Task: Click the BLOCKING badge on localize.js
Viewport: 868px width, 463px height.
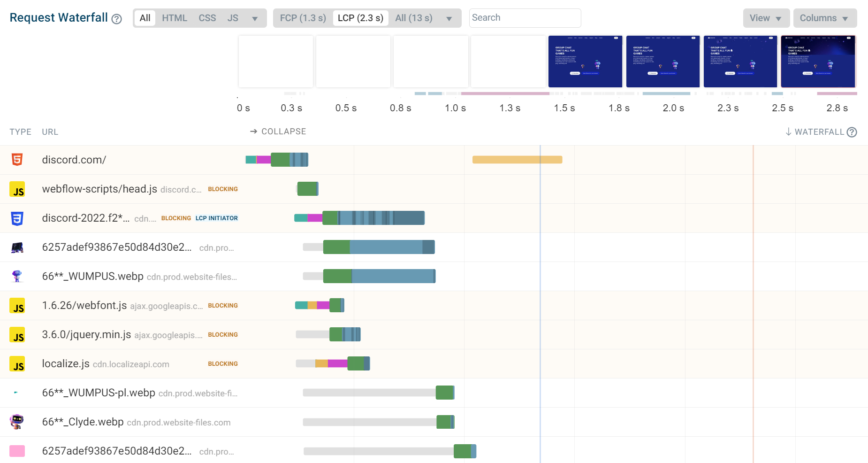Action: click(223, 364)
